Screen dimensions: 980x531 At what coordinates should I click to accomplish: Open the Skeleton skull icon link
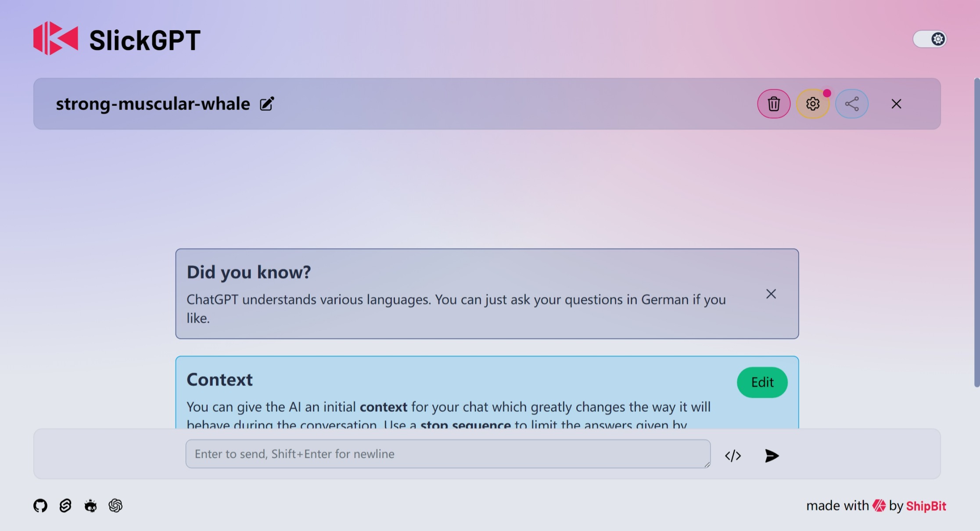(90, 506)
